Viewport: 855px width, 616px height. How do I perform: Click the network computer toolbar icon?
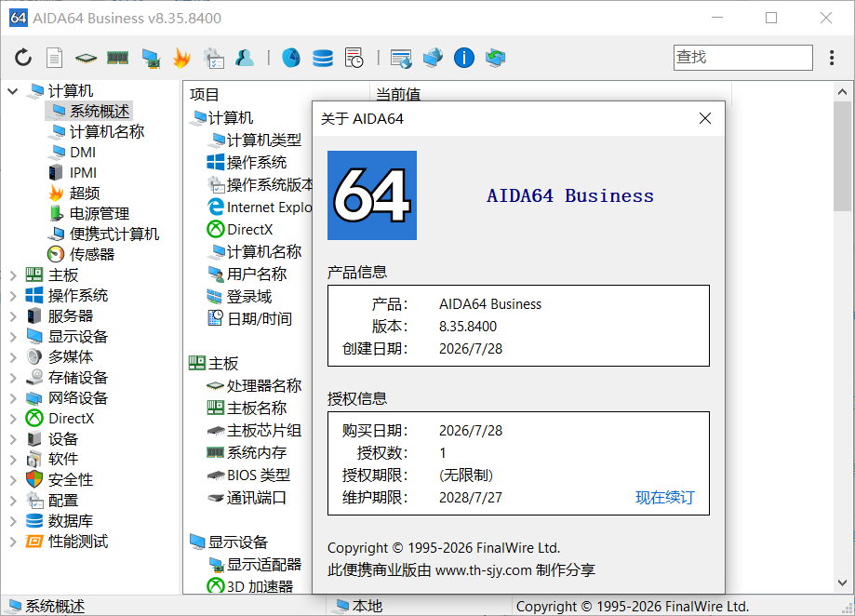[x=151, y=58]
